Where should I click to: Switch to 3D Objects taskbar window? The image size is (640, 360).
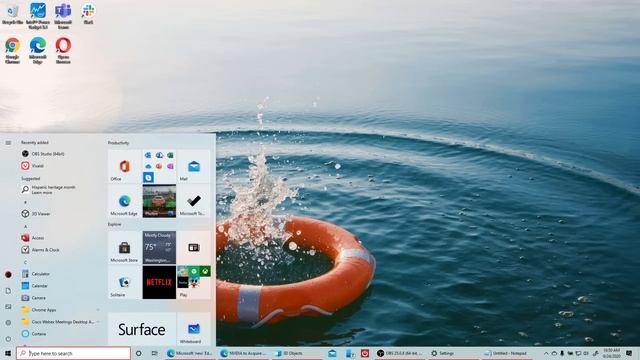297,353
